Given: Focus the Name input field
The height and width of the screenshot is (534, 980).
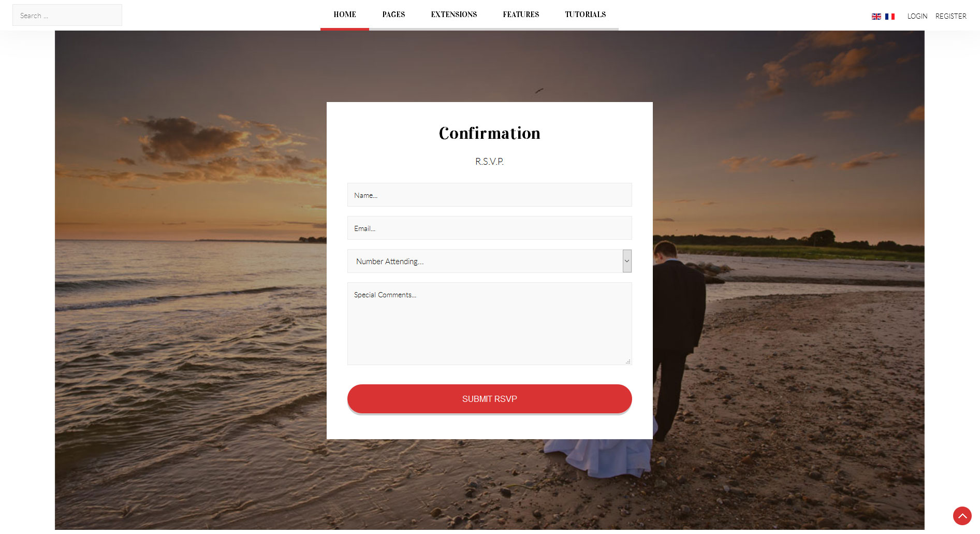Looking at the screenshot, I should pos(489,195).
